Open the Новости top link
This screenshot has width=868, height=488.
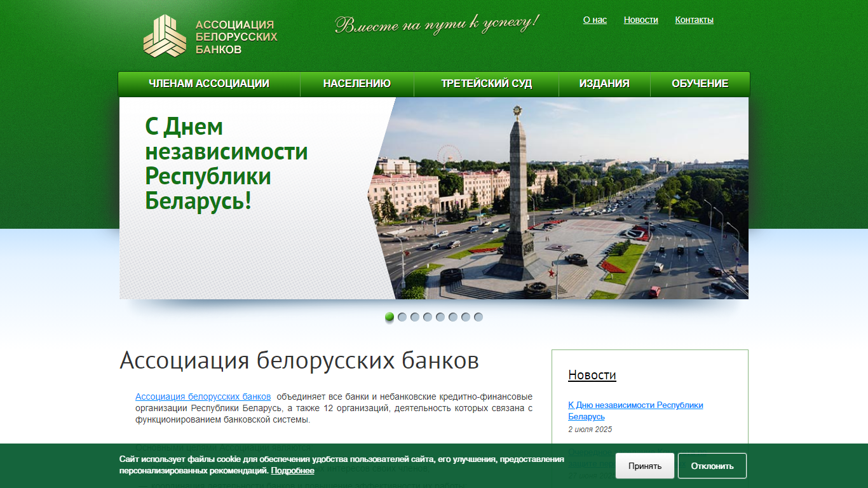coord(641,20)
